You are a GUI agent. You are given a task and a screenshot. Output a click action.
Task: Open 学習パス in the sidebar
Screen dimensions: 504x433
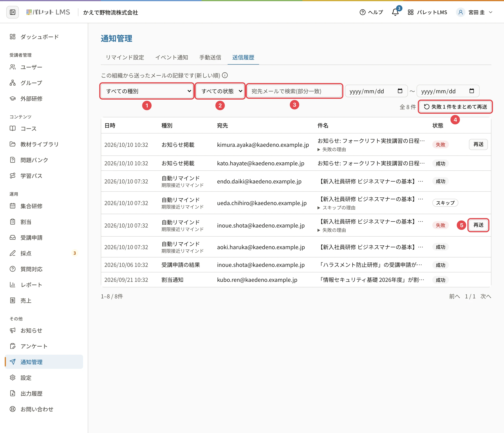pos(44,176)
